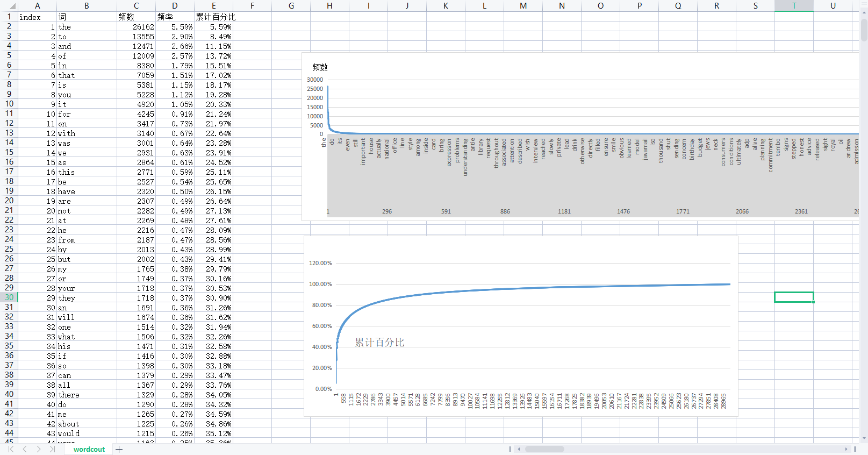The width and height of the screenshot is (868, 455).
Task: Select column B header
Action: pos(87,6)
